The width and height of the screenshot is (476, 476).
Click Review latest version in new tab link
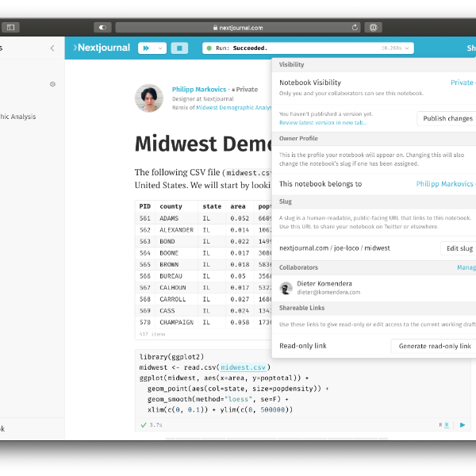click(x=324, y=123)
